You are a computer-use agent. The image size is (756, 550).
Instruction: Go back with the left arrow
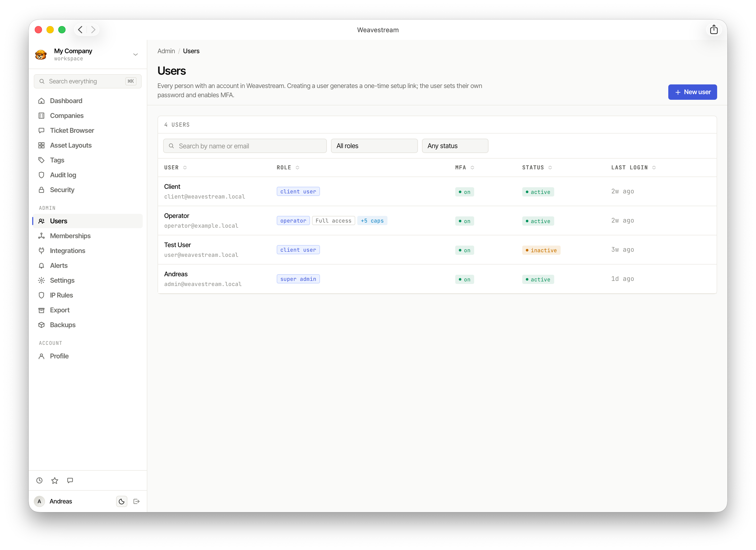pos(80,30)
